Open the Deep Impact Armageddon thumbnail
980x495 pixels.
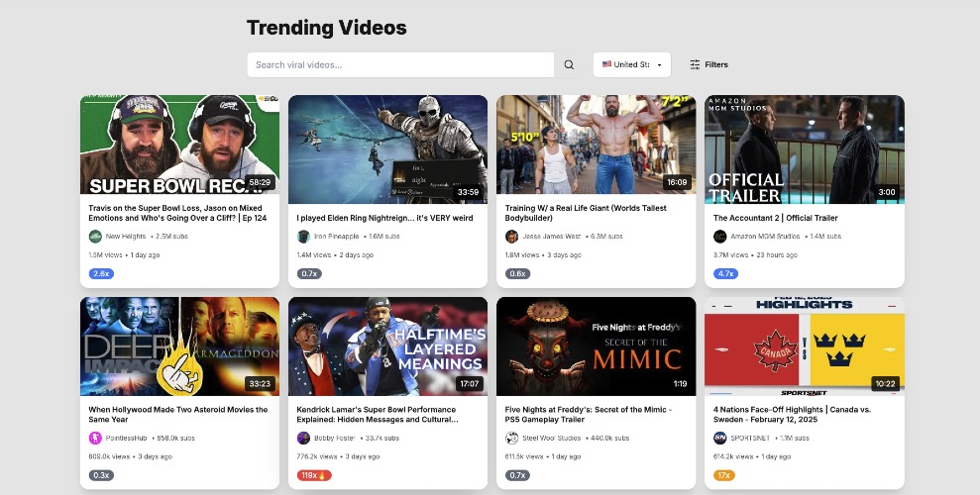point(179,346)
